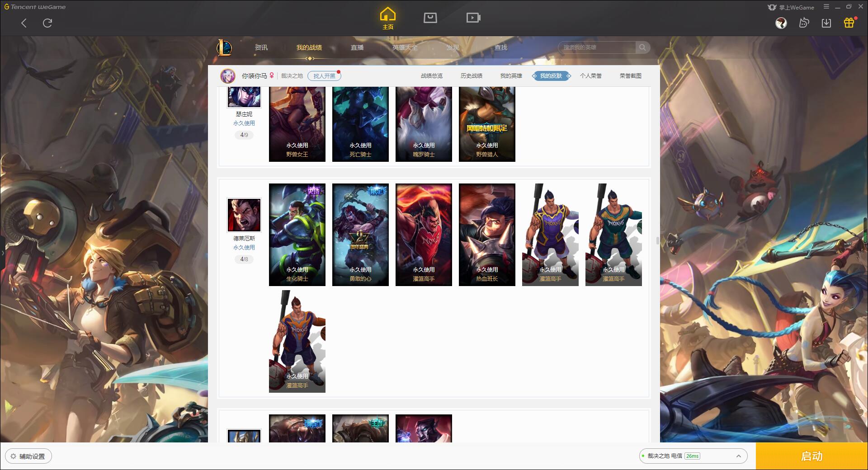
Task: Open the 战绩总览 sub-tab
Action: [x=432, y=76]
